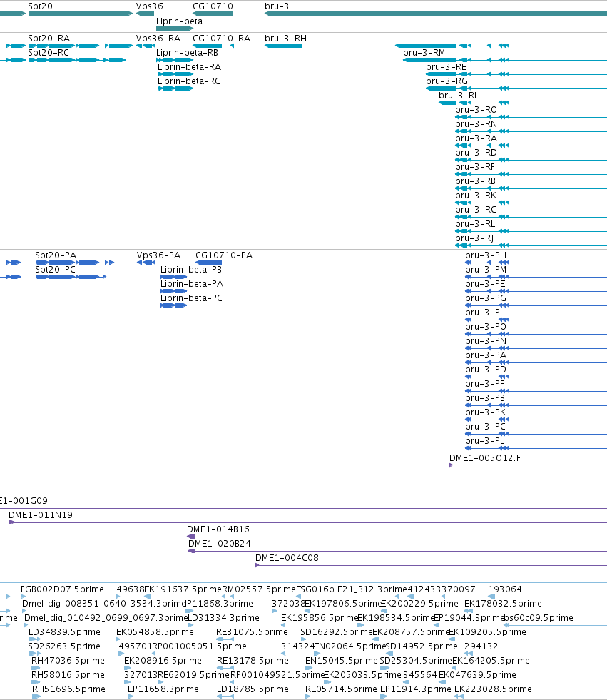Click the bru-3-PG protein label
607x700 pixels.
(x=486, y=298)
